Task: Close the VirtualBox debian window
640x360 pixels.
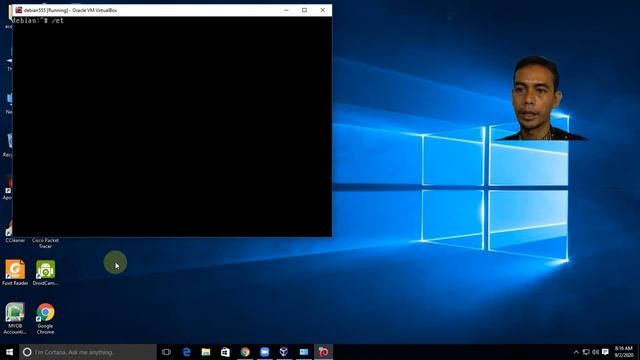Action: click(323, 10)
